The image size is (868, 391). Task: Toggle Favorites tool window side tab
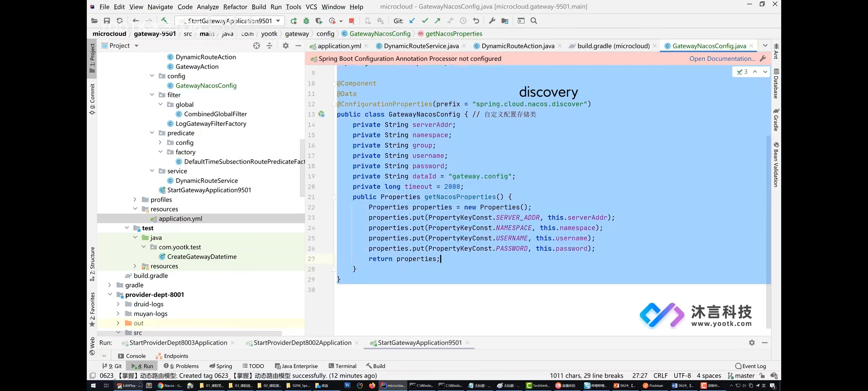point(92,310)
